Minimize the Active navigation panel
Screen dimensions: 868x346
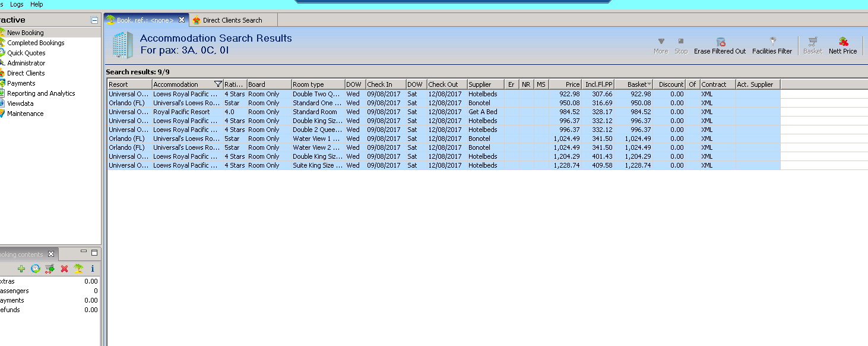(x=94, y=20)
